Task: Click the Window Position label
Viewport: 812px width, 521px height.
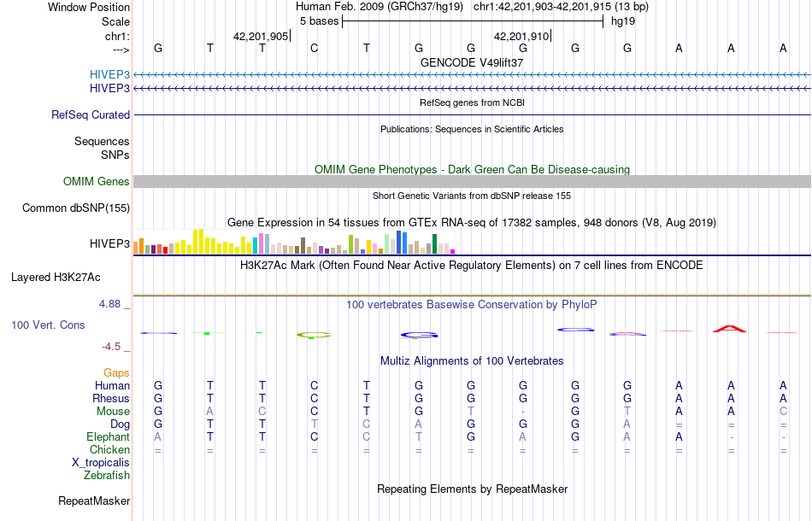Action: pyautogui.click(x=89, y=7)
